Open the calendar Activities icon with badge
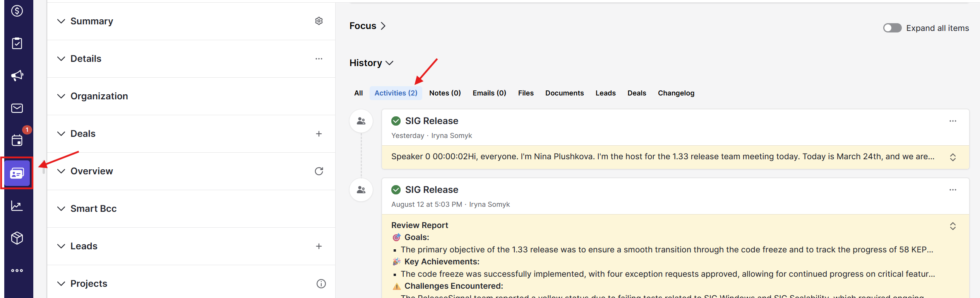980x298 pixels. (x=17, y=140)
